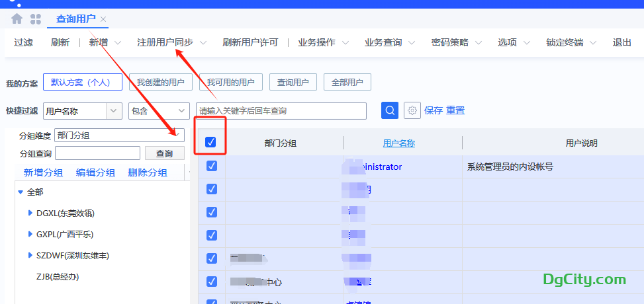
Task: Open the four-square apps menu icon
Action: pyautogui.click(x=36, y=19)
